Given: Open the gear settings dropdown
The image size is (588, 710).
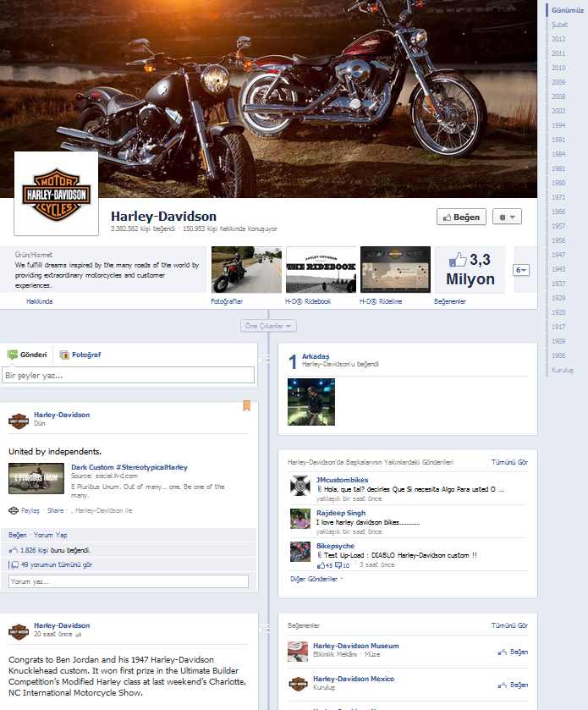Looking at the screenshot, I should pos(507,217).
